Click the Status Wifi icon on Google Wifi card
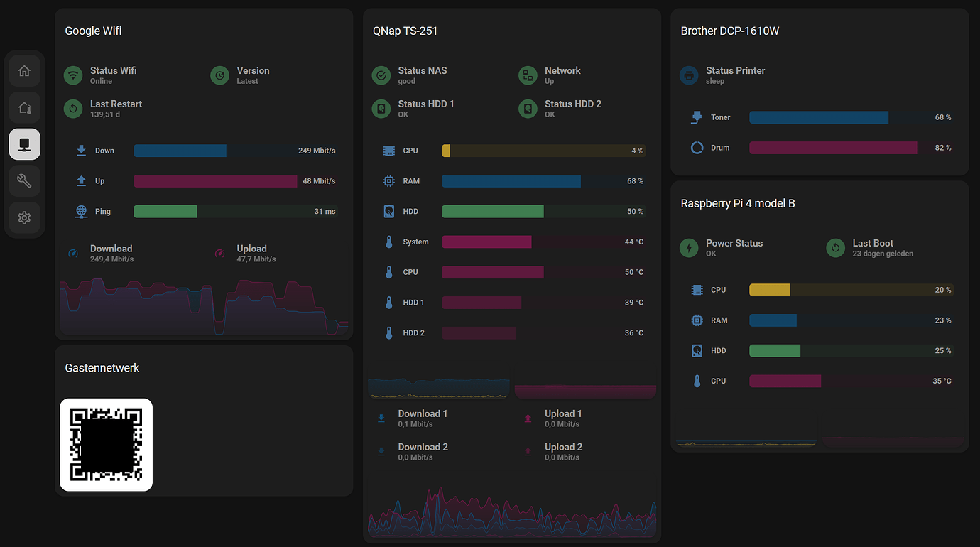Image resolution: width=980 pixels, height=547 pixels. click(x=72, y=75)
